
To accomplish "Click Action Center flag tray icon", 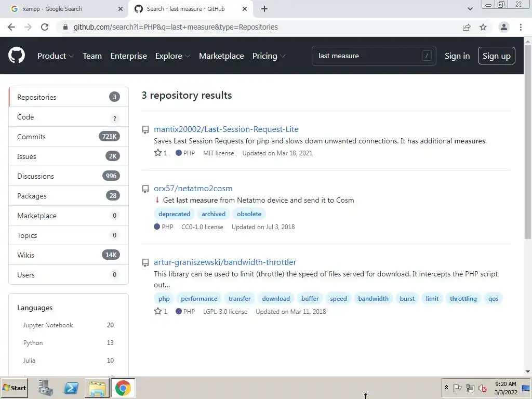I will (x=457, y=388).
